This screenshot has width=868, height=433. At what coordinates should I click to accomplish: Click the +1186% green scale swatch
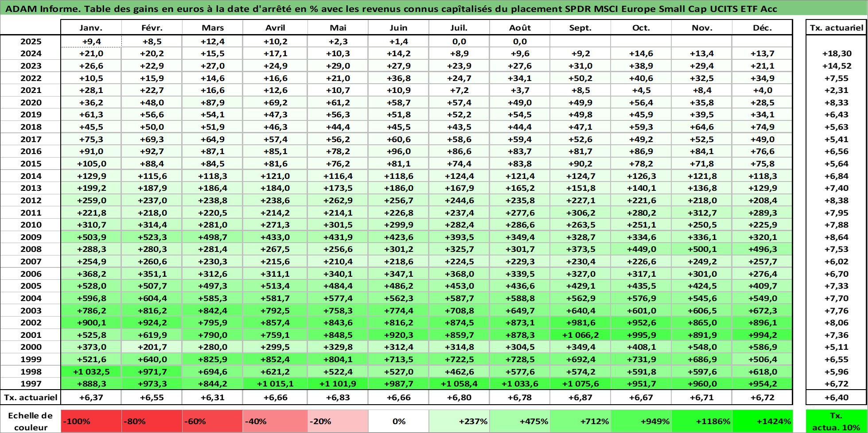click(x=702, y=421)
